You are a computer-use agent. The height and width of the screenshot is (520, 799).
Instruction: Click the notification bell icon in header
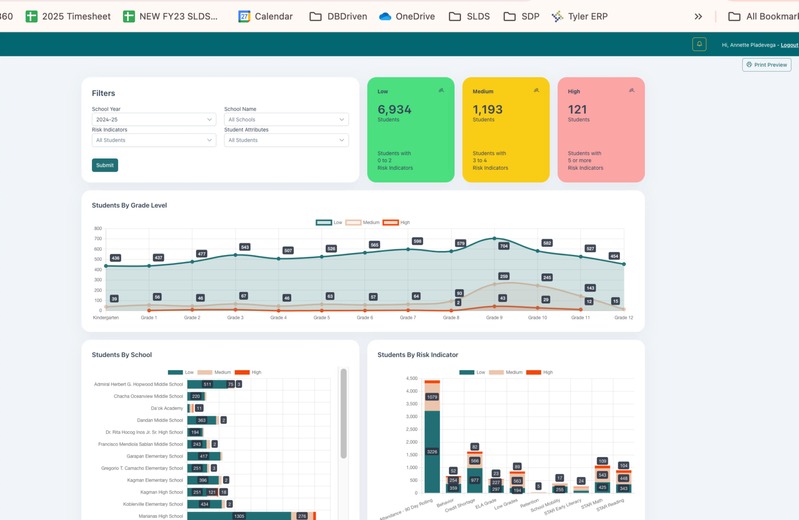coord(699,44)
